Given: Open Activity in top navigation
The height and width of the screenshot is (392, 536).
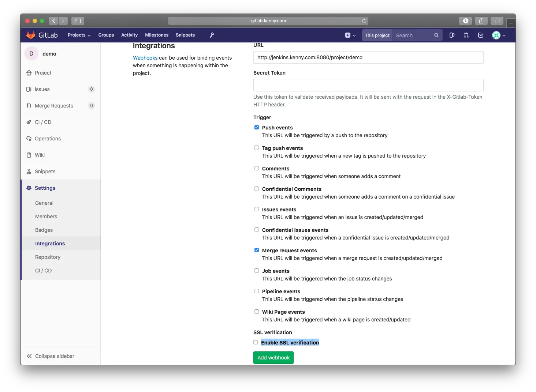Looking at the screenshot, I should pyautogui.click(x=130, y=35).
